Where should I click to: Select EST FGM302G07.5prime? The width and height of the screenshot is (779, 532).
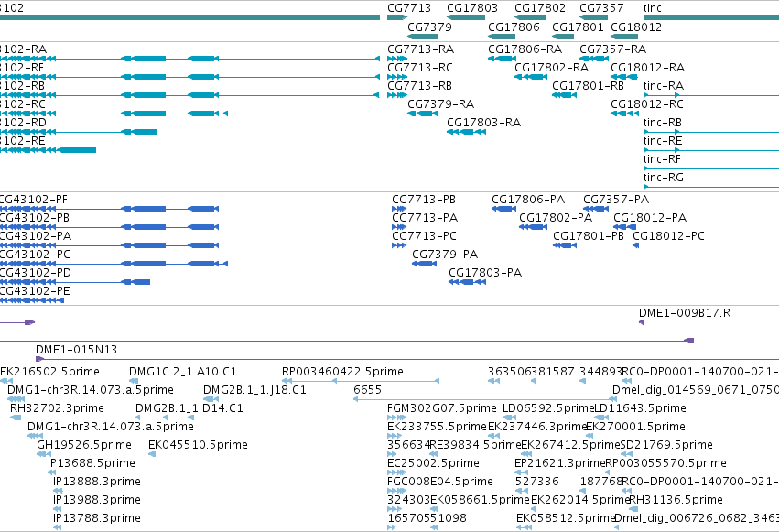coord(441,408)
